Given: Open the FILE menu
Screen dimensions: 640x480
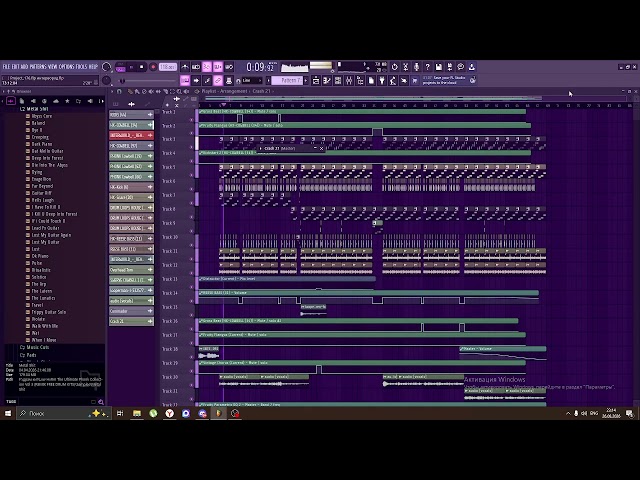Looking at the screenshot, I should [7, 67].
